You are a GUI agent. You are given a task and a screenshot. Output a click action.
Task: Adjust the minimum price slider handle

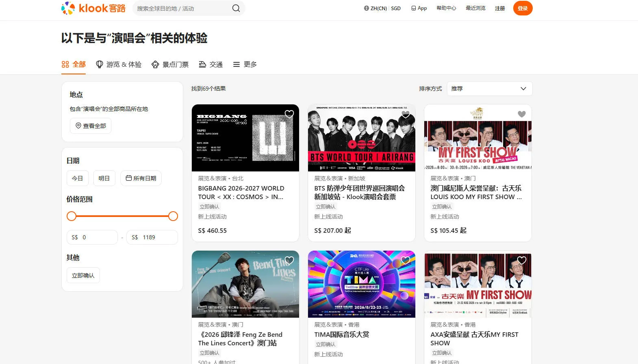(72, 216)
